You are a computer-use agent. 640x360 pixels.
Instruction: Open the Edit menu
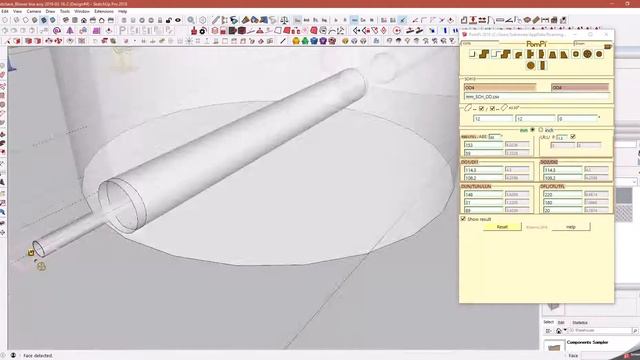tap(5, 11)
